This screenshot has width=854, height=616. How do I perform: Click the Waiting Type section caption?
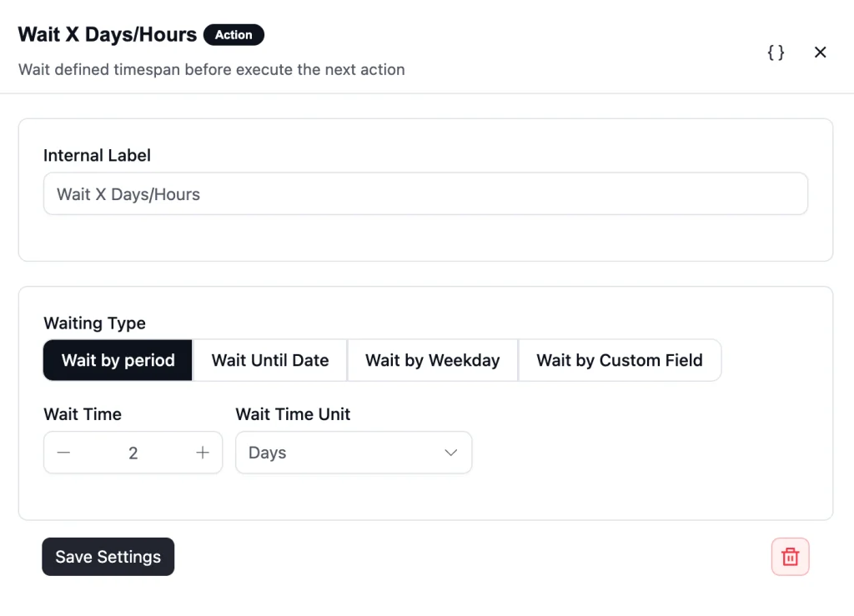[95, 323]
